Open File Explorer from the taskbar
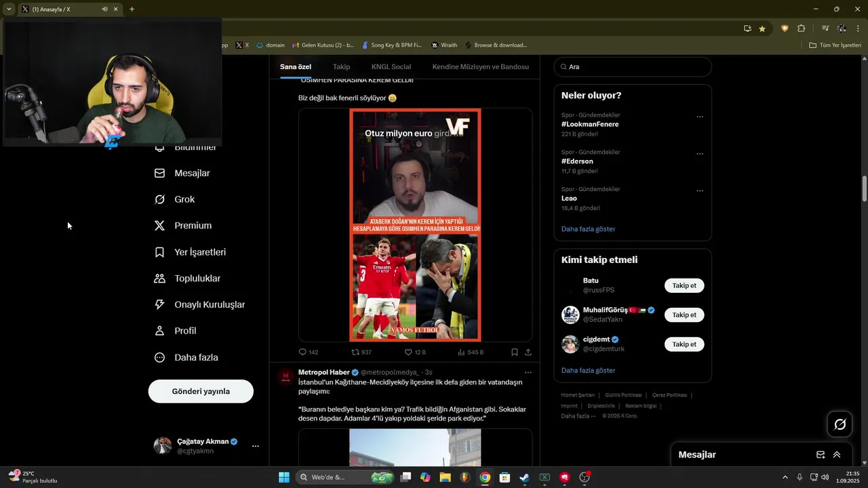The height and width of the screenshot is (488, 868). (x=445, y=477)
